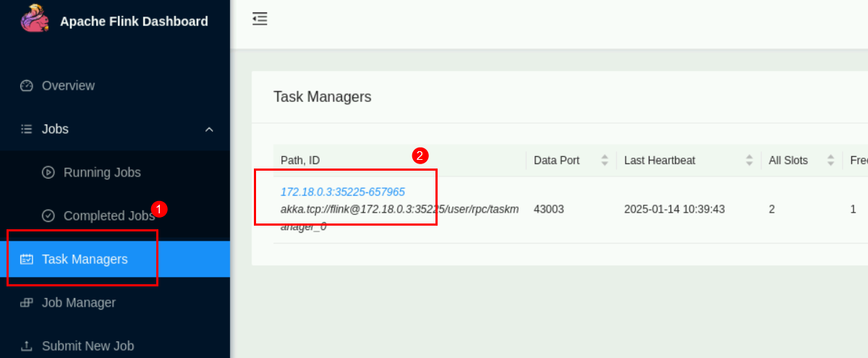Collapse the Jobs submenu chevron
The width and height of the screenshot is (868, 358).
pos(209,129)
